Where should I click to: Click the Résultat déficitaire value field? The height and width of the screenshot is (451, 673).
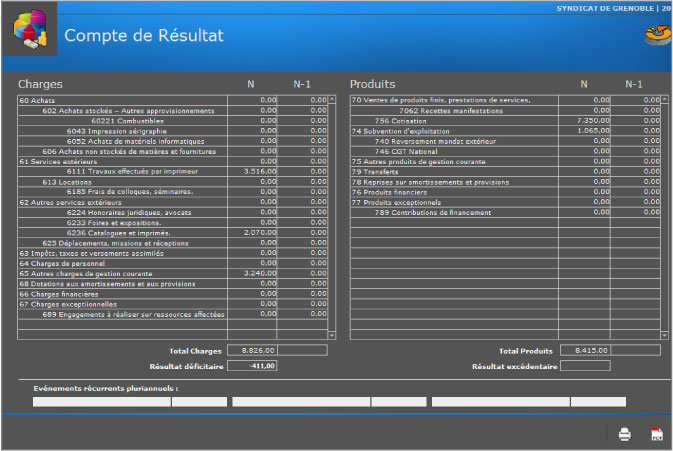252,366
